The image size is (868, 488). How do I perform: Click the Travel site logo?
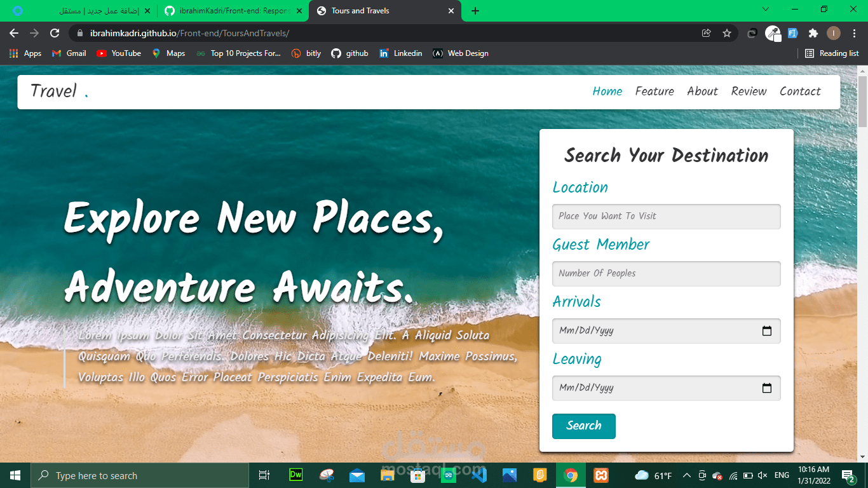tap(59, 91)
